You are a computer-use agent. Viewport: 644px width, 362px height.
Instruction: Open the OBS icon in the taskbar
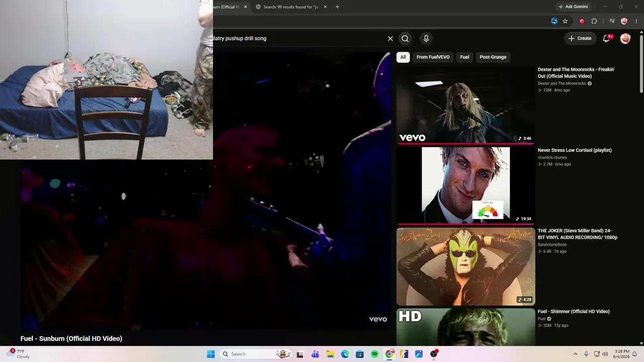pos(434,354)
